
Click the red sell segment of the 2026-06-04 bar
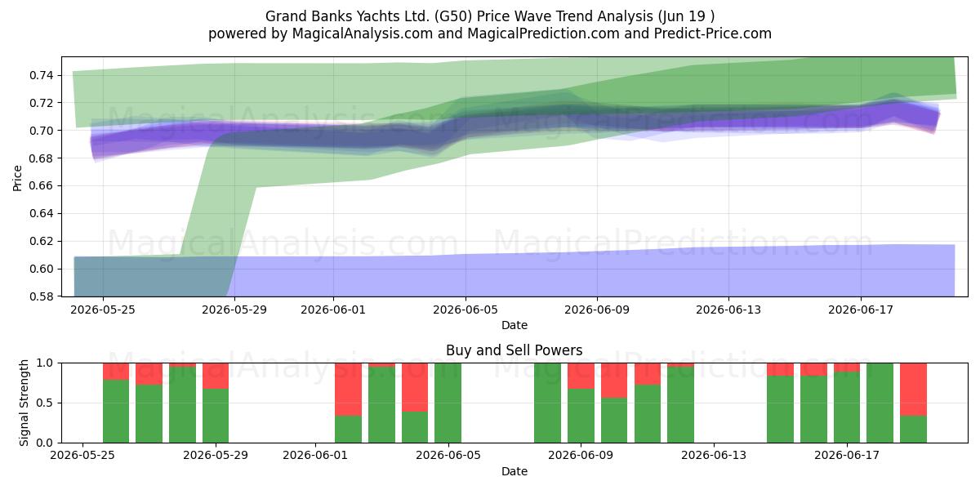[x=415, y=387]
